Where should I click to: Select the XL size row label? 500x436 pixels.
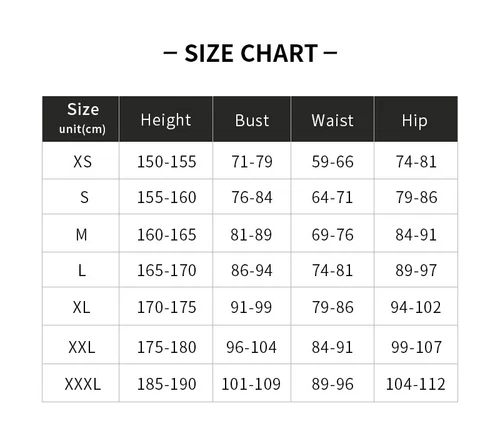coord(81,307)
